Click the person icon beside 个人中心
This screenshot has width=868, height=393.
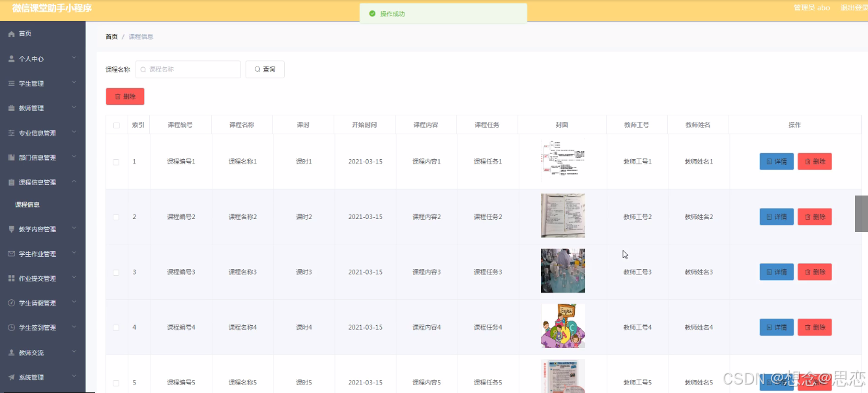[11, 59]
